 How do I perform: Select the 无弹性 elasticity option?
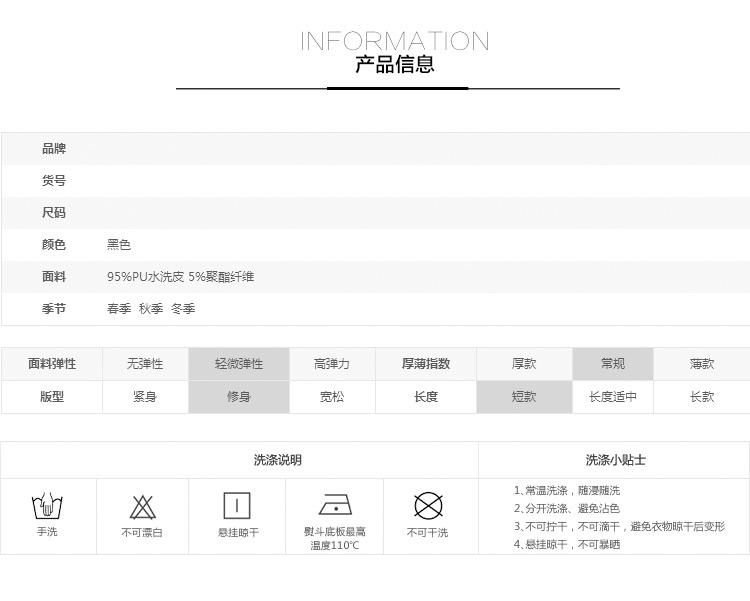coord(145,364)
